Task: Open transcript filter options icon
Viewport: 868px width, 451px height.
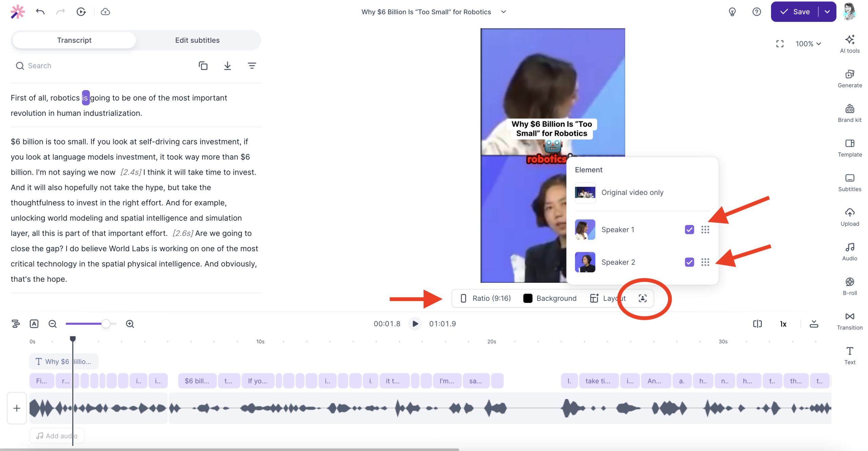Action: (x=252, y=65)
